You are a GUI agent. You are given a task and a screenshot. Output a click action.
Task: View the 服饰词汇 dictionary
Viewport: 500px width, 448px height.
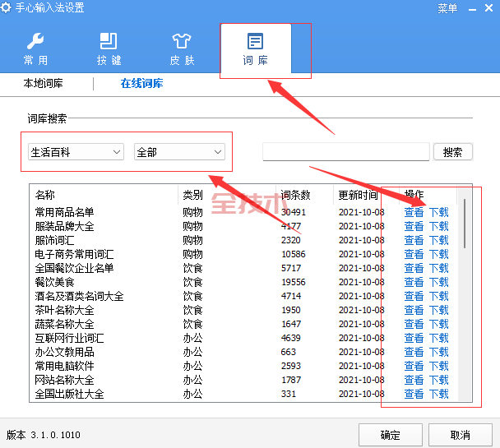pyautogui.click(x=414, y=240)
